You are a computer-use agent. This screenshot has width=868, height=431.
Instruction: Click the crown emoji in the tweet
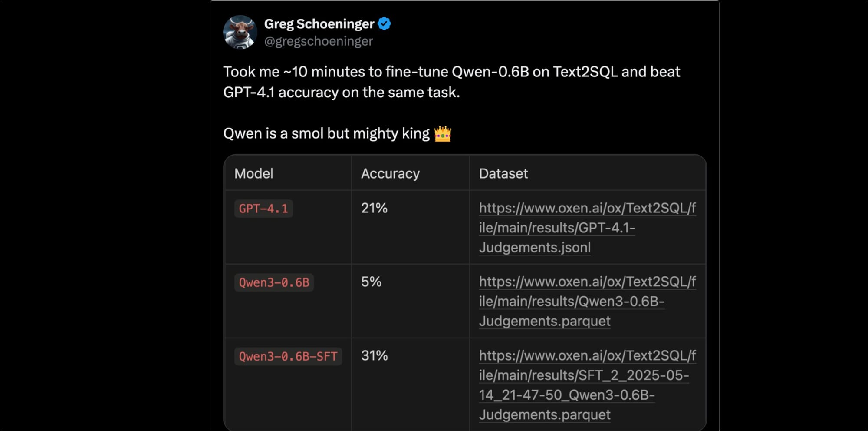tap(443, 133)
